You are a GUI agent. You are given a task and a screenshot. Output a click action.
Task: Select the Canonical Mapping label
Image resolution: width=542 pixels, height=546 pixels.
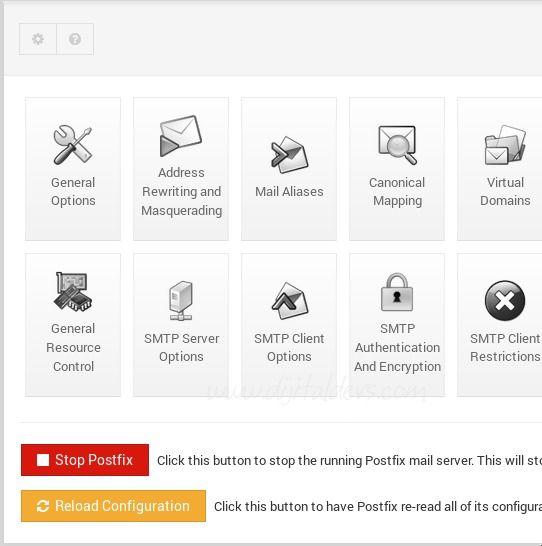pos(397,192)
